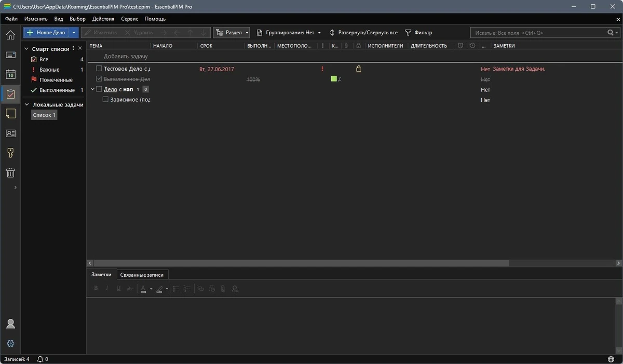
Task: Open the Mail module in sidebar
Action: pos(10,55)
